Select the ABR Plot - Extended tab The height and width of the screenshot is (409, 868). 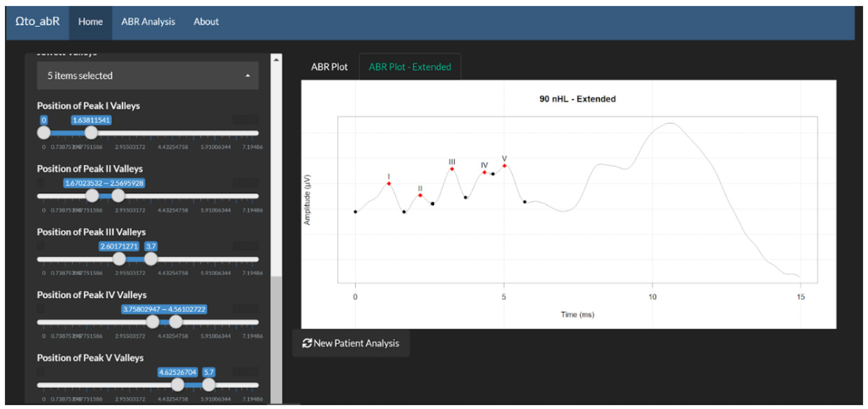coord(409,67)
